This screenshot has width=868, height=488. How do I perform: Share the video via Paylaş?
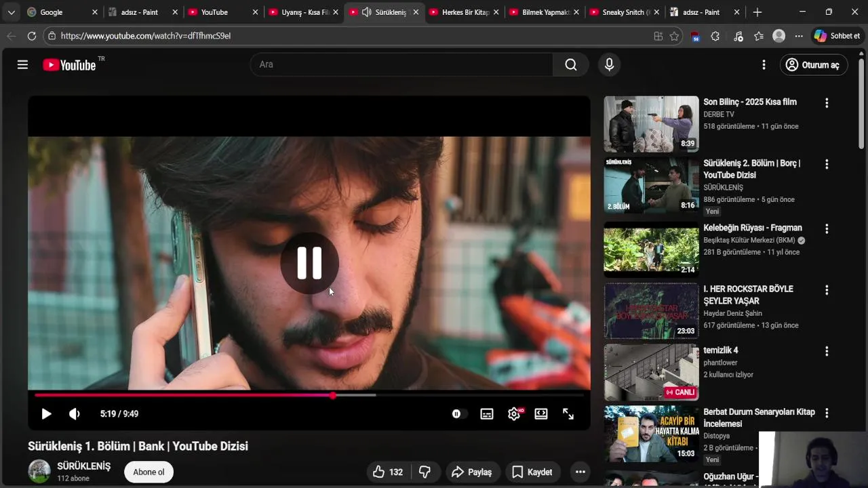[x=472, y=472]
